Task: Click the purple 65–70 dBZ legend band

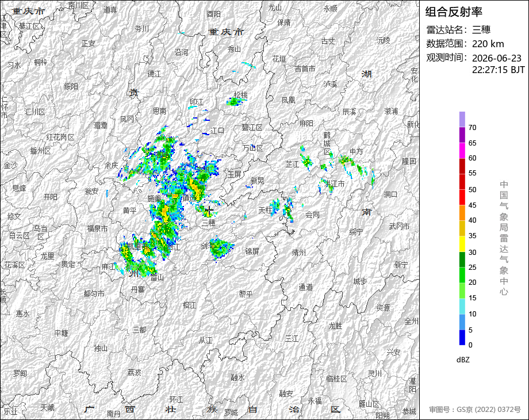Action: 462,135
